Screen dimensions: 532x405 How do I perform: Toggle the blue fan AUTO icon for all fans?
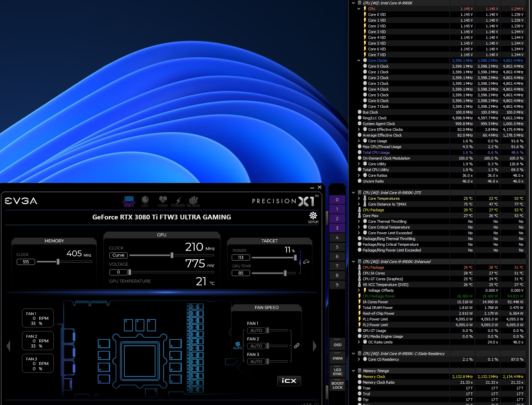(238, 346)
